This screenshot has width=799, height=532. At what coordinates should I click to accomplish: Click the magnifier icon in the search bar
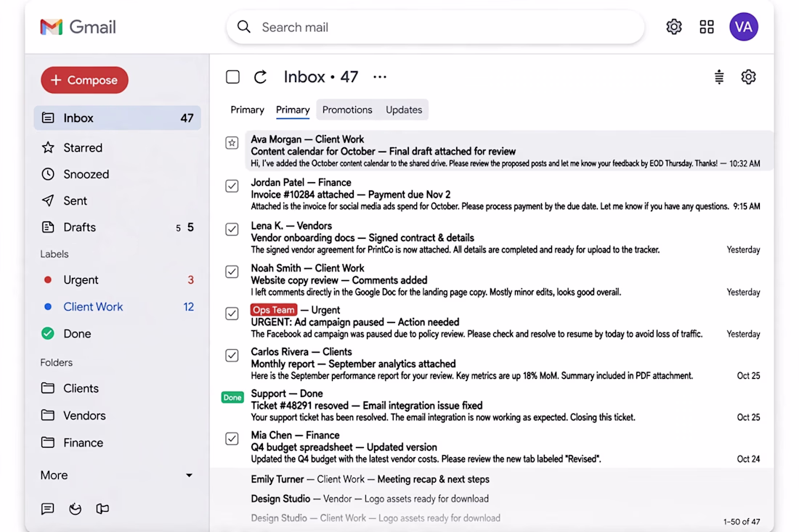click(x=244, y=27)
